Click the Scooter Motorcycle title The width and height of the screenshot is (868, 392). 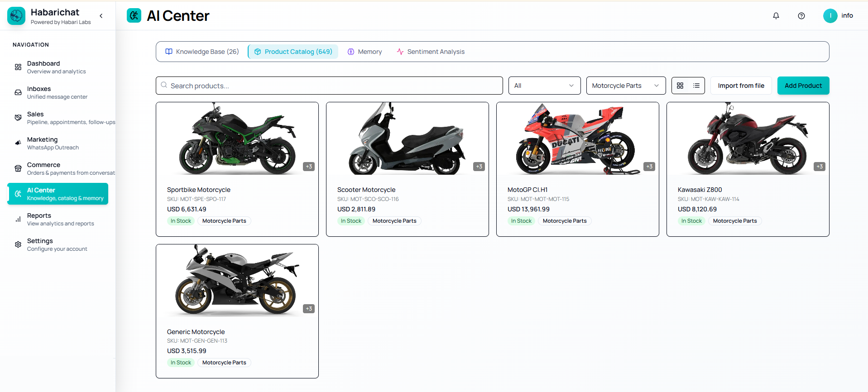pyautogui.click(x=366, y=190)
